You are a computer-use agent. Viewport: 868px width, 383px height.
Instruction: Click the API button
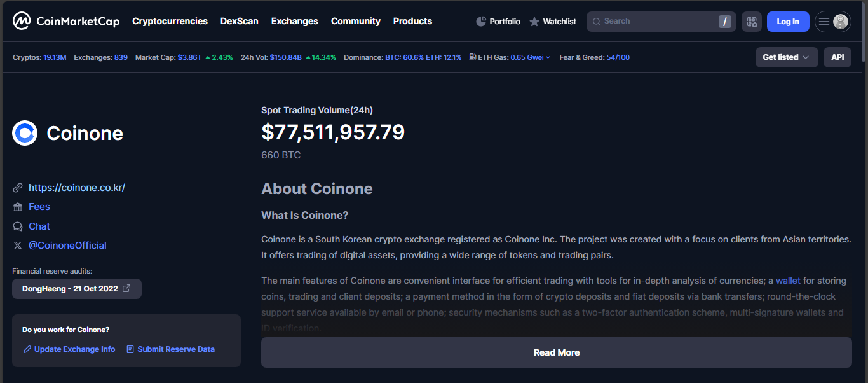[837, 57]
